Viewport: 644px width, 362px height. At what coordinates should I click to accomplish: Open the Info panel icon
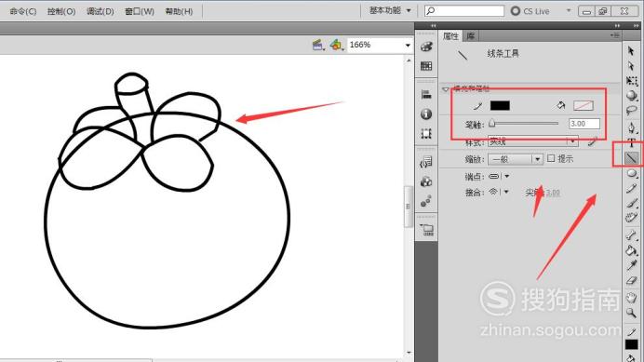tap(426, 114)
